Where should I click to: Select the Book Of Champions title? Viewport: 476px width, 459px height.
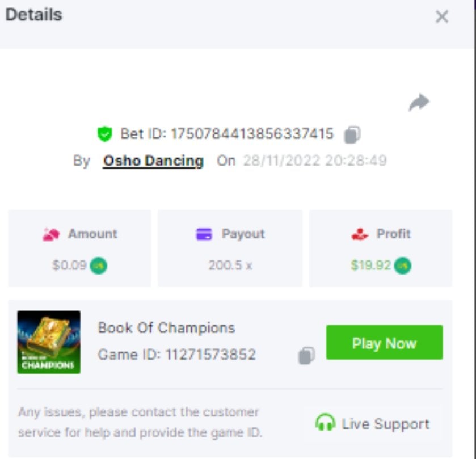(x=166, y=328)
